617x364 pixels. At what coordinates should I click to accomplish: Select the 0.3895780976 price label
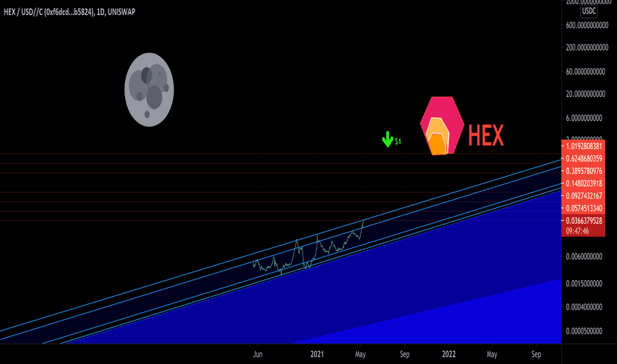click(583, 171)
